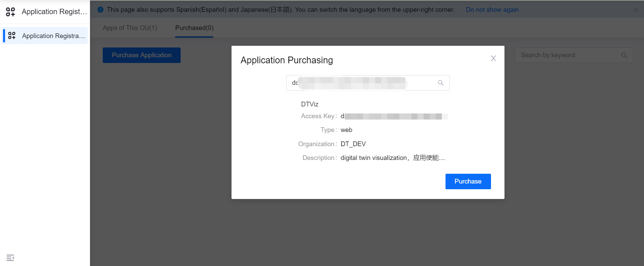Image resolution: width=644 pixels, height=266 pixels.
Task: Click the Access Key value
Action: (x=394, y=116)
